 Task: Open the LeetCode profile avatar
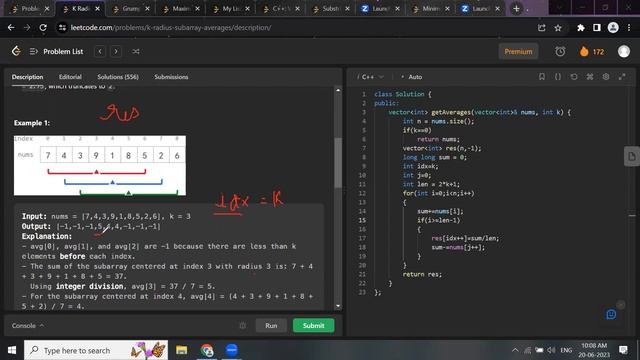[623, 51]
